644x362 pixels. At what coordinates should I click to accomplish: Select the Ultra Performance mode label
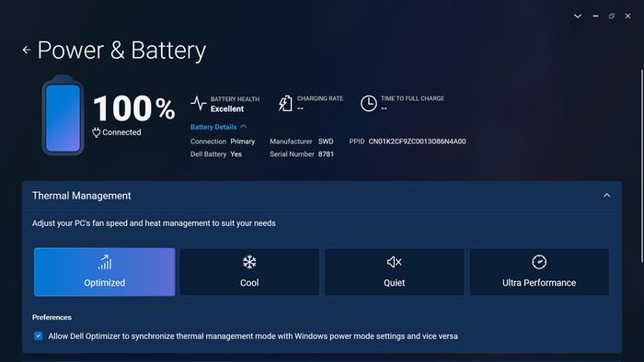pos(539,283)
